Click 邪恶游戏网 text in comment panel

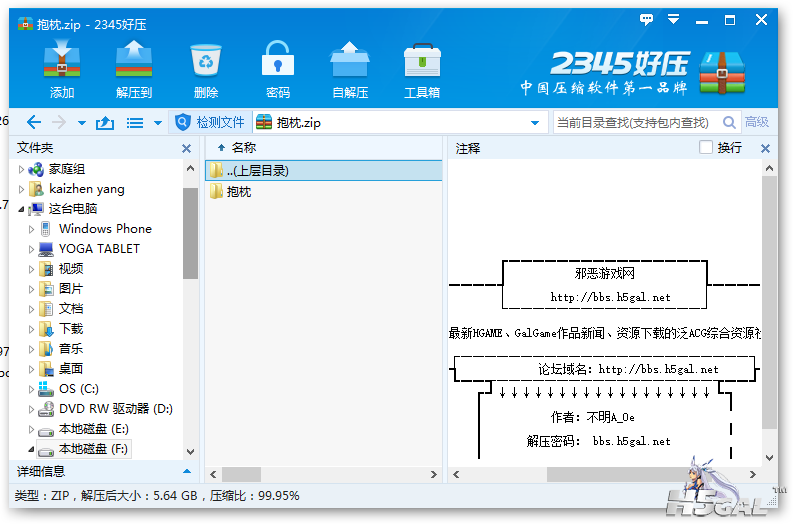click(604, 274)
